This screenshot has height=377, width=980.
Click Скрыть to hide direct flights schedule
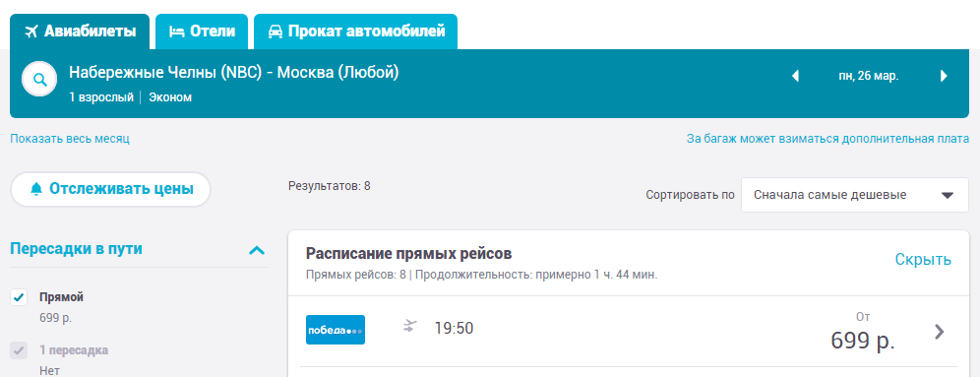point(923,260)
